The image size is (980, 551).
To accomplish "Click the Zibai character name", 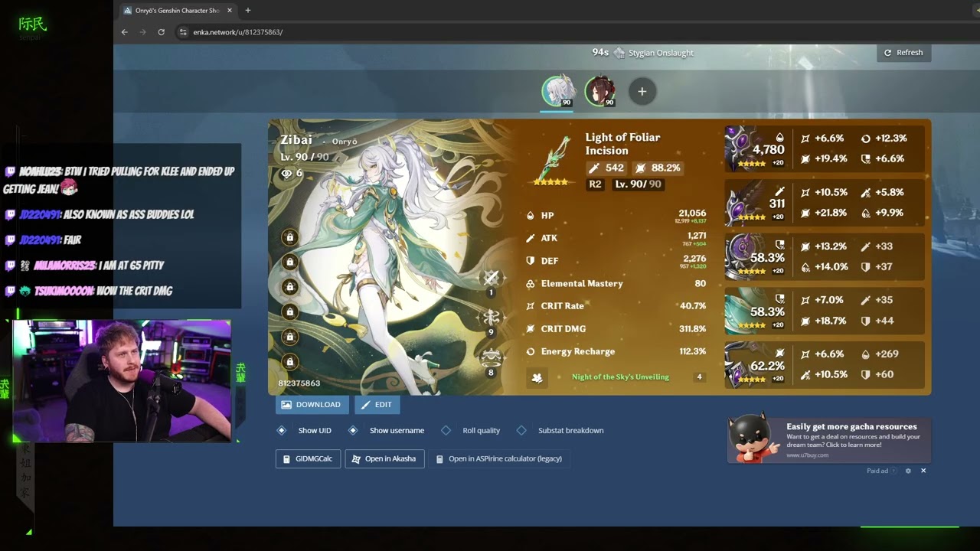I will [296, 140].
